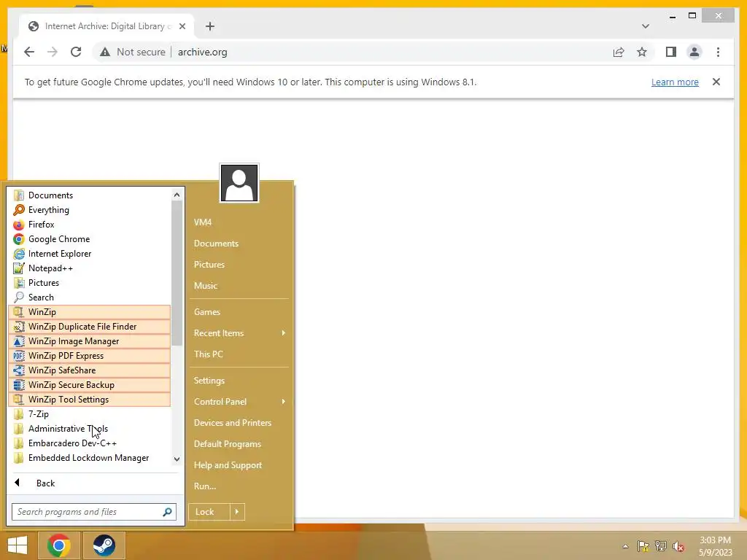Expand the 7-Zip folder
Viewport: 747px width, 560px height.
tap(90, 414)
